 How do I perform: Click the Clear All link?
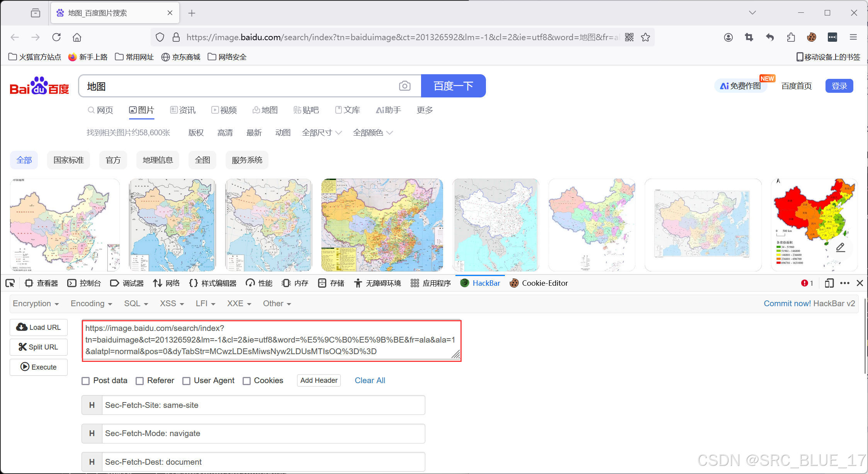[370, 380]
